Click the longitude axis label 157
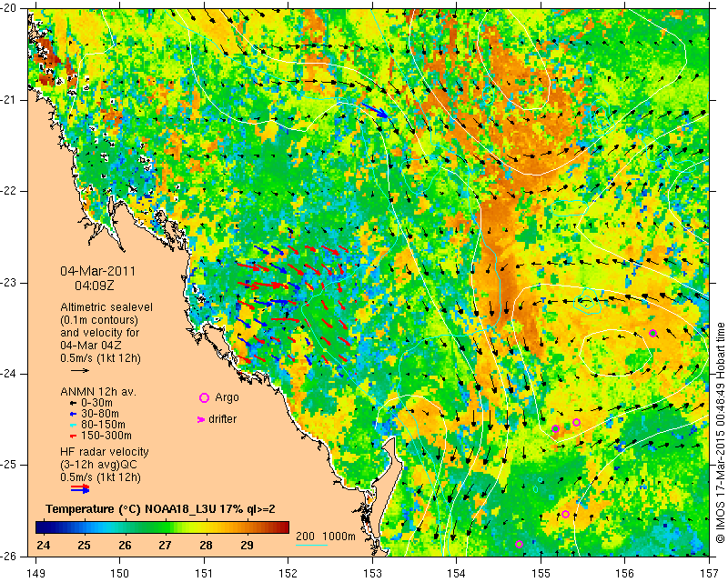The width and height of the screenshot is (728, 582). click(709, 573)
